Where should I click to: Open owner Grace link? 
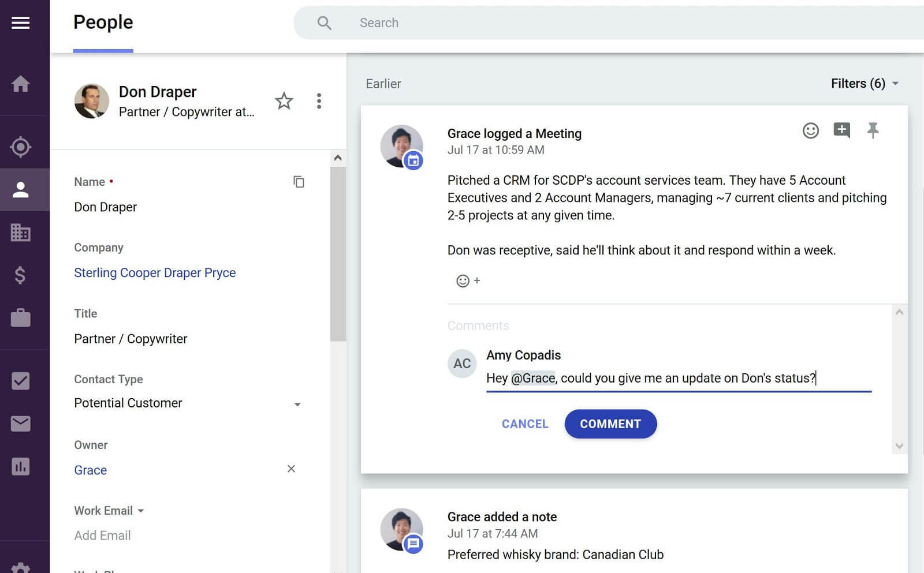pos(91,470)
